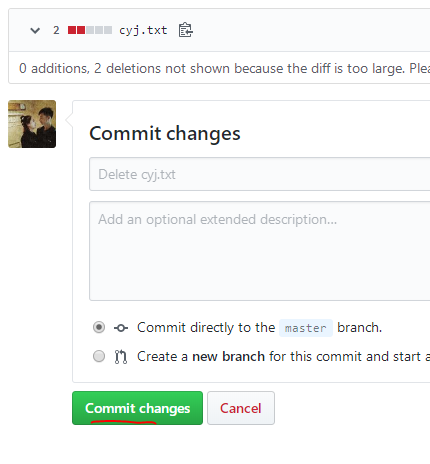The image size is (430, 464).
Task: Focus the optional extended description text area
Action: pyautogui.click(x=259, y=251)
